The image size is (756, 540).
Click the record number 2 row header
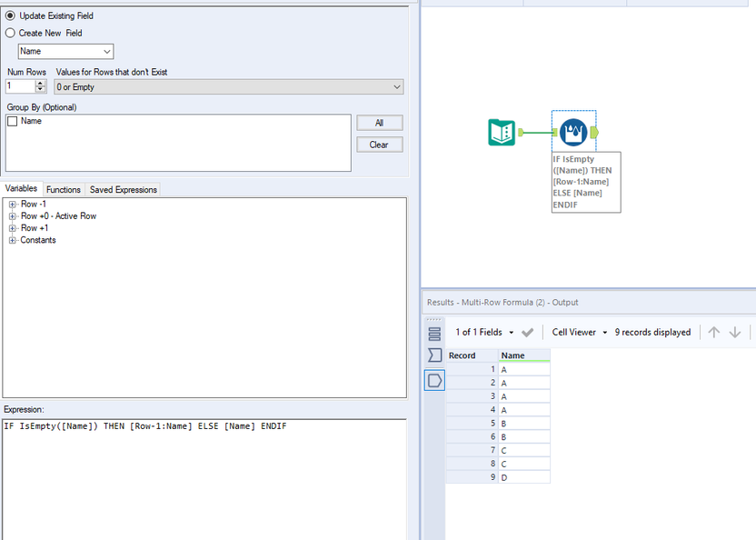click(x=472, y=383)
